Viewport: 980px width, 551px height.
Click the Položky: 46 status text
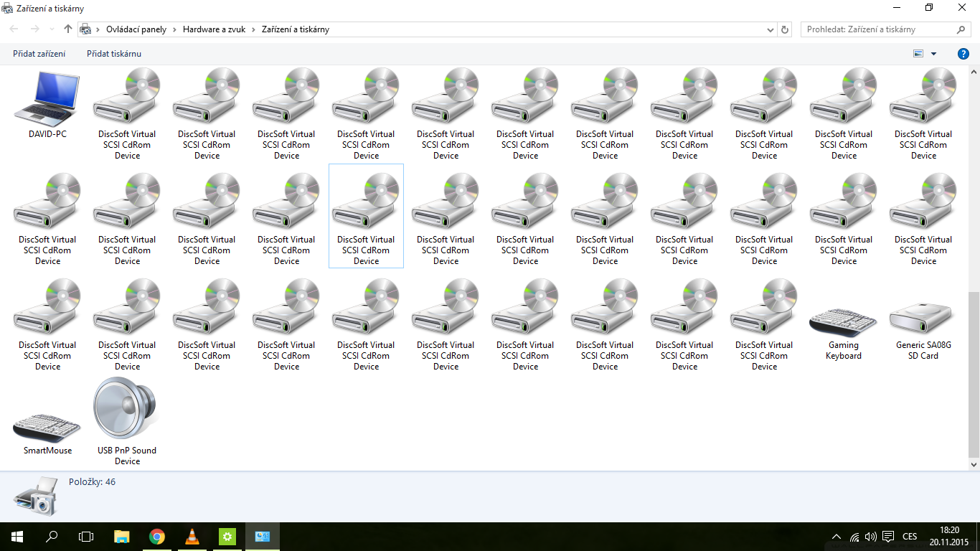[92, 482]
